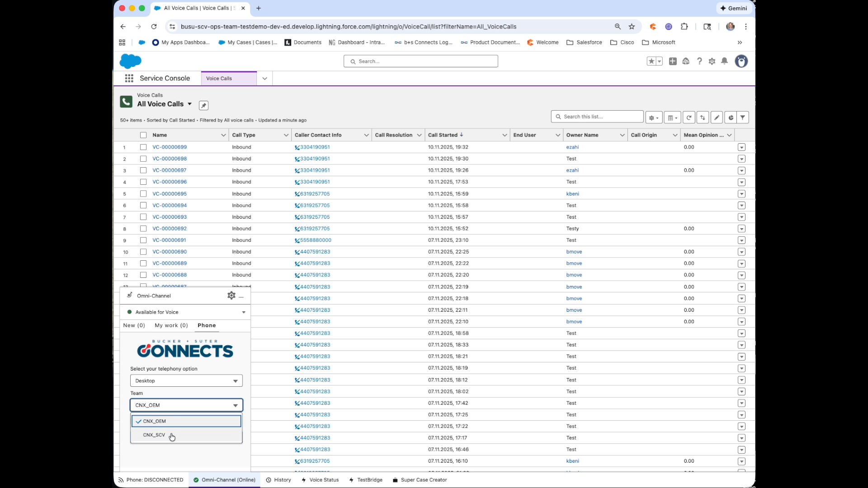Check the checkbox for row VC-00000699

(143, 147)
